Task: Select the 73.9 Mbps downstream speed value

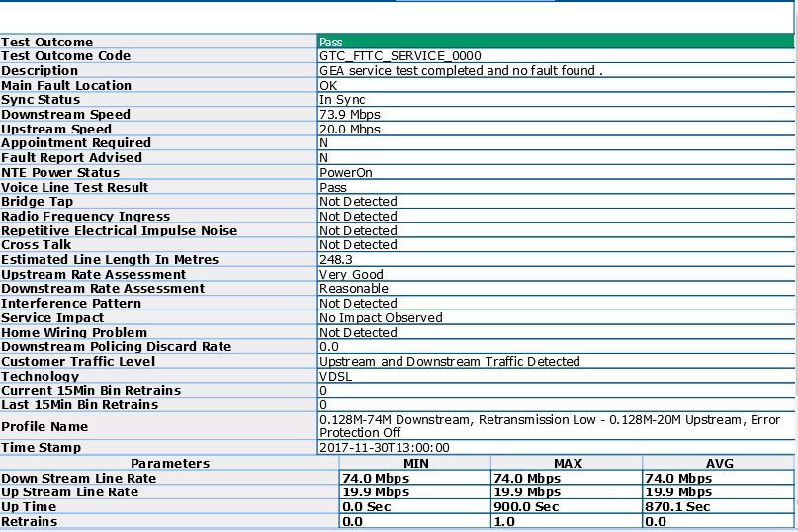Action: point(350,115)
